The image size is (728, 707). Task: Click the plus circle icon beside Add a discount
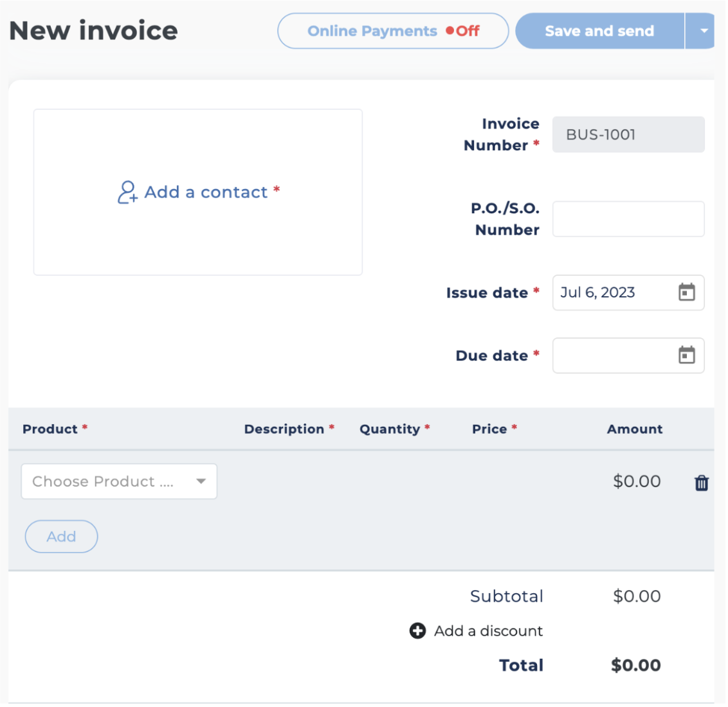(417, 631)
